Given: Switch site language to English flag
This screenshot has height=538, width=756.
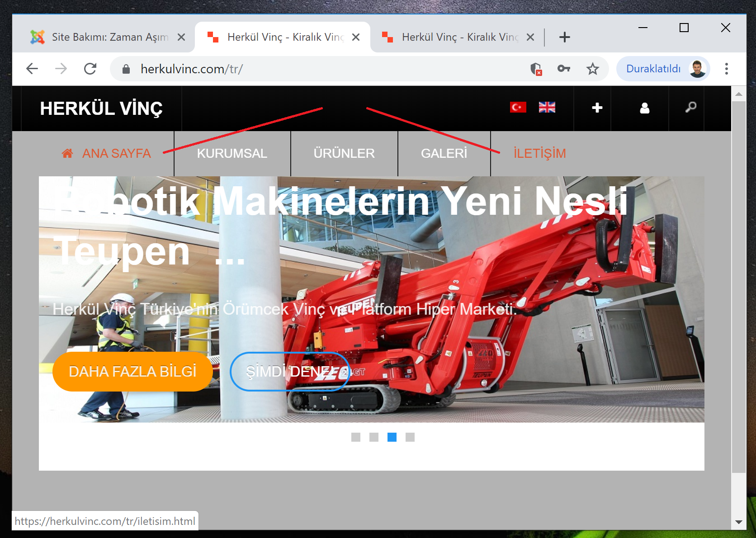Looking at the screenshot, I should [547, 107].
